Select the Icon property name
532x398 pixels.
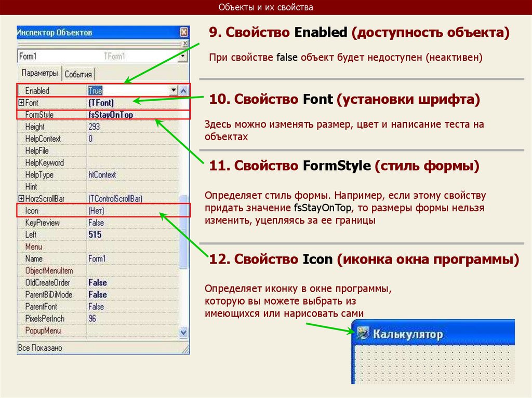coord(32,211)
